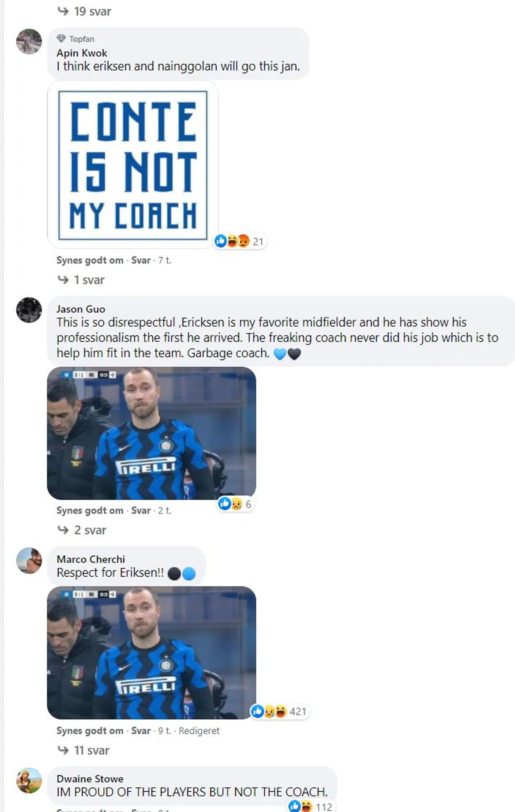Reply to Jason Guo's comment with Svar
Viewport: 515px width, 812px height.
141,510
